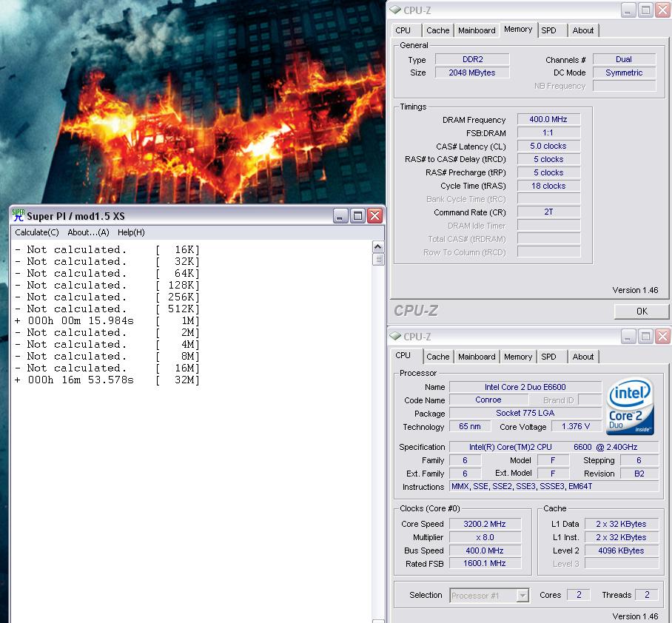Click CPU-Z logo icon in CPU window title

pos(395,336)
